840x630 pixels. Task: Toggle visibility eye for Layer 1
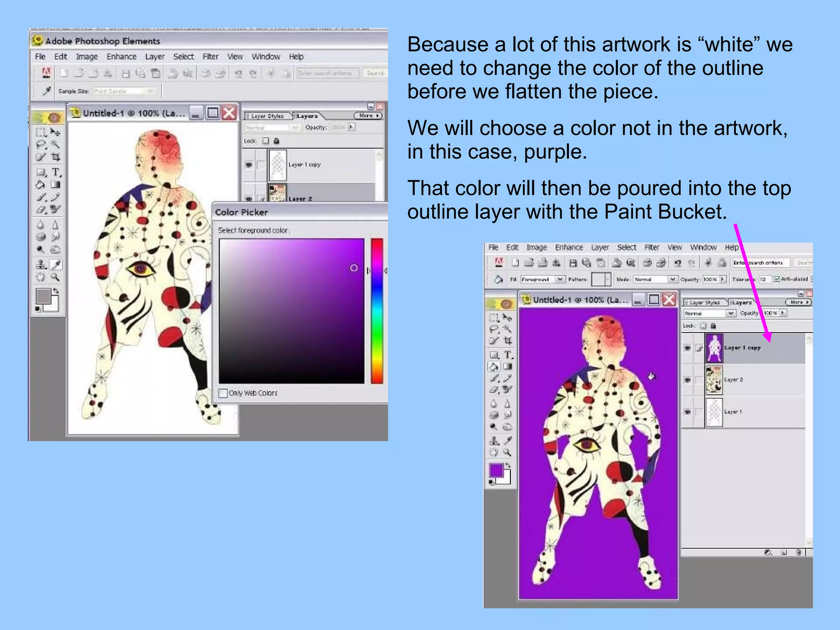(688, 411)
